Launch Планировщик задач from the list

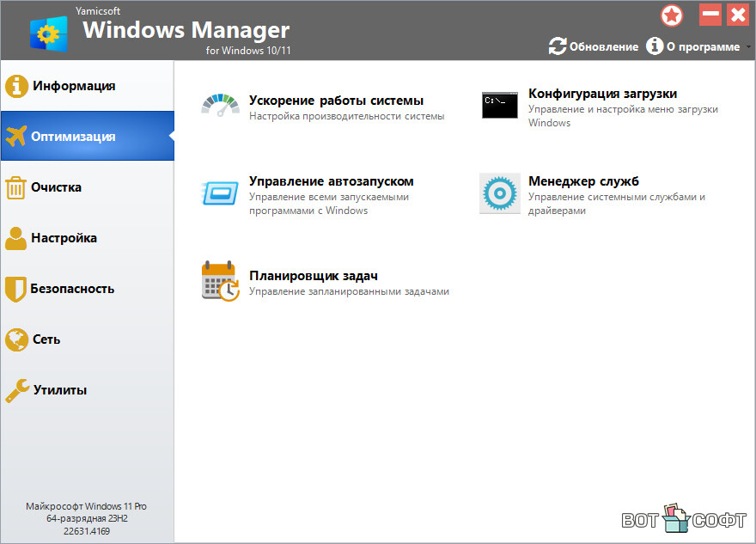pyautogui.click(x=313, y=276)
